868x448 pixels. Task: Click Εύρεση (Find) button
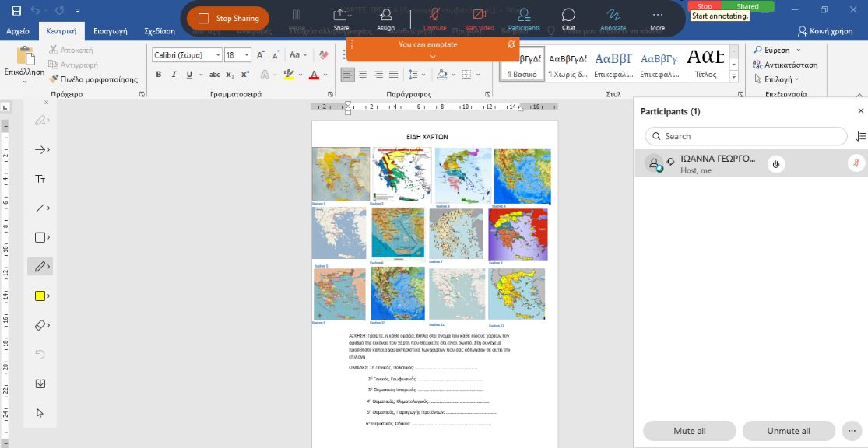coord(771,50)
